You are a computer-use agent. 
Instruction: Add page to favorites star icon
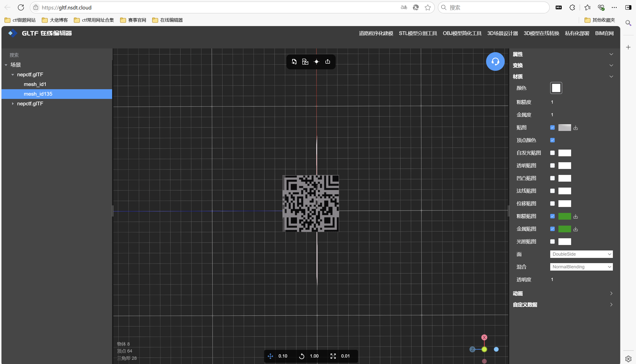pyautogui.click(x=428, y=7)
